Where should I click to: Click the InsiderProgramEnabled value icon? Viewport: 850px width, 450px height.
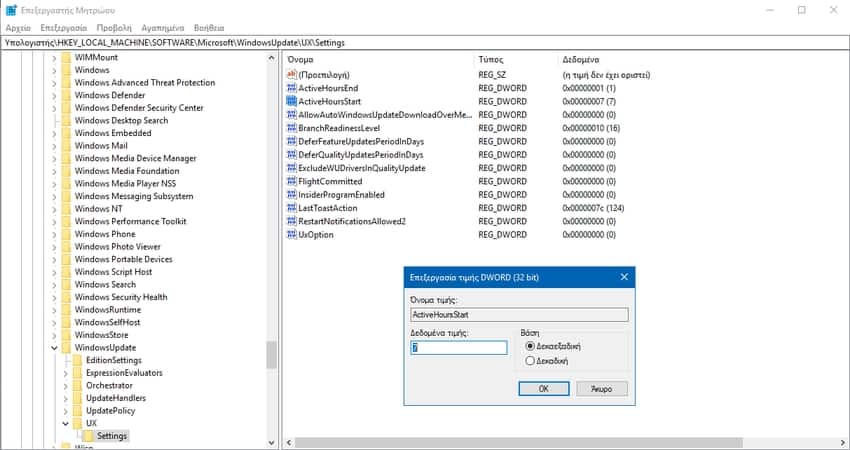(x=292, y=195)
